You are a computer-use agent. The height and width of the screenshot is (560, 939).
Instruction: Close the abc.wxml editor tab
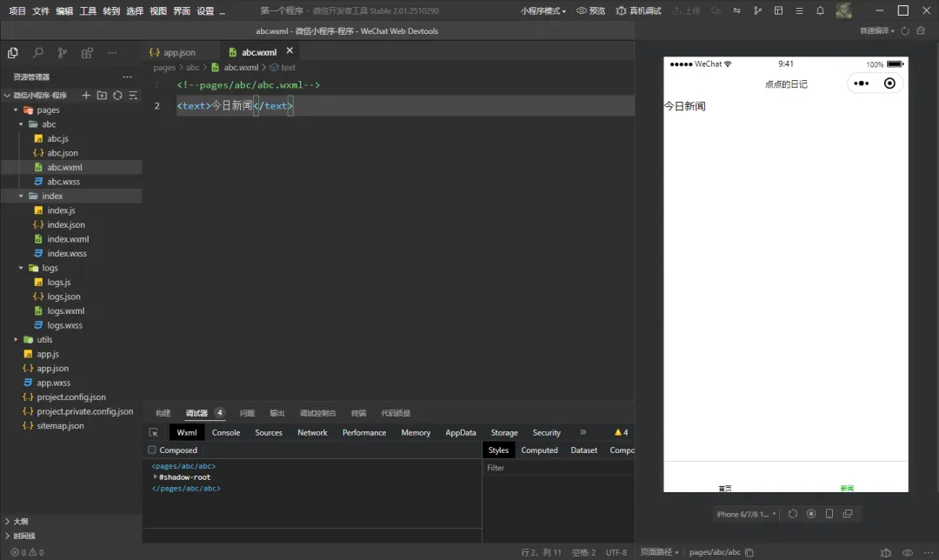(x=290, y=51)
